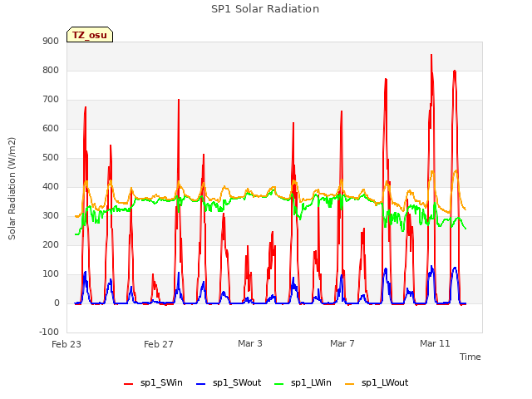Toggle the sp1_SWin legend entry

click(x=153, y=383)
